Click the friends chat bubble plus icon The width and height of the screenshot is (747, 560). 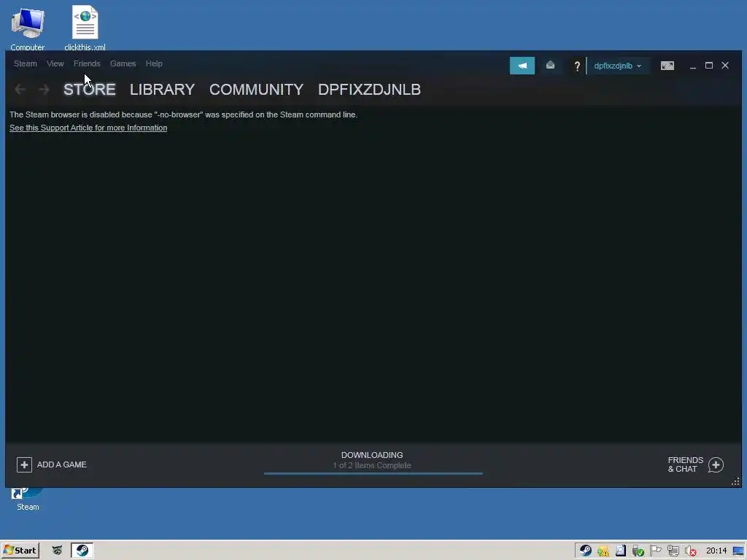(x=716, y=464)
